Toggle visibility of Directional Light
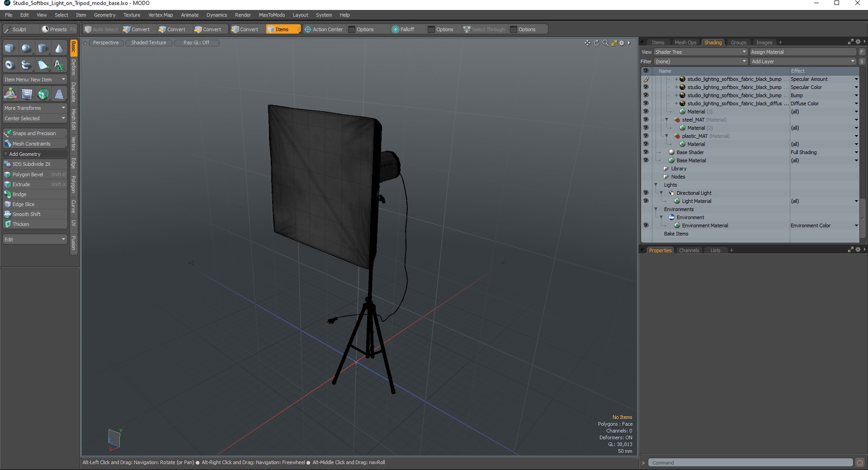 [646, 193]
